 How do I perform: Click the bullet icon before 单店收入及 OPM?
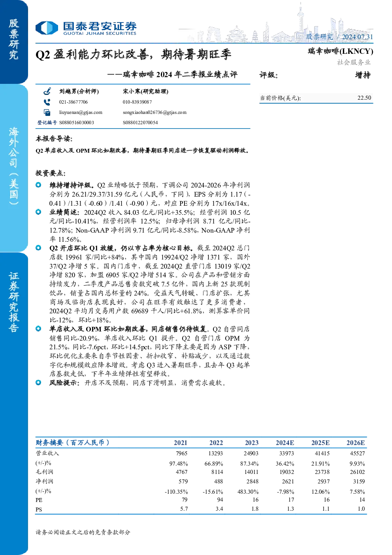(38, 329)
